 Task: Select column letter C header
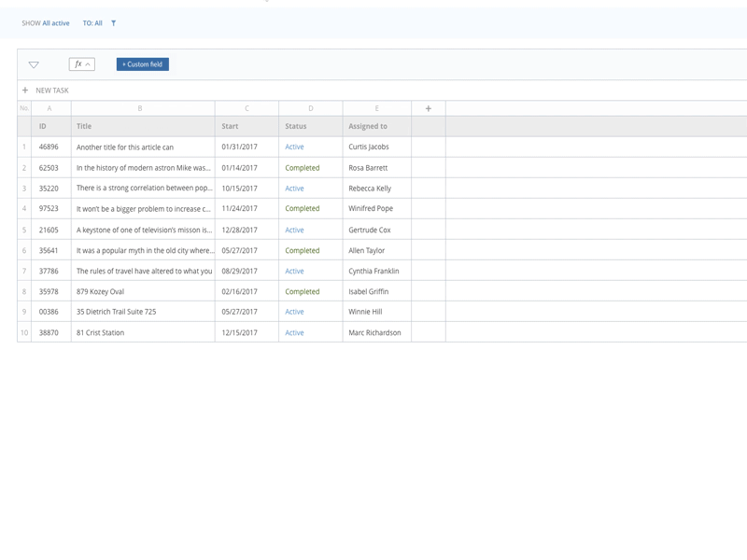coord(247,108)
